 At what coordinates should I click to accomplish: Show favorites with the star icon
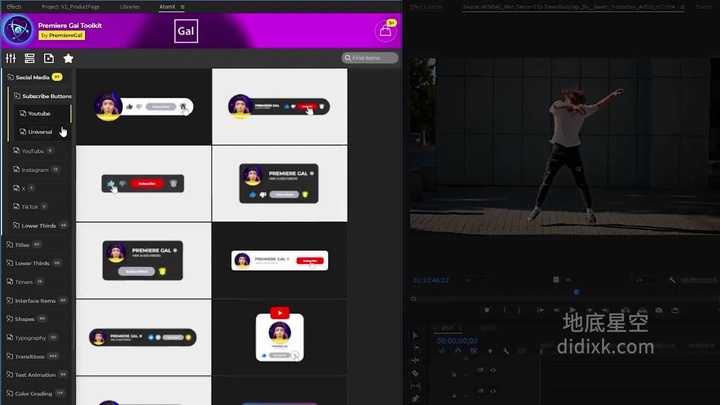pyautogui.click(x=68, y=58)
